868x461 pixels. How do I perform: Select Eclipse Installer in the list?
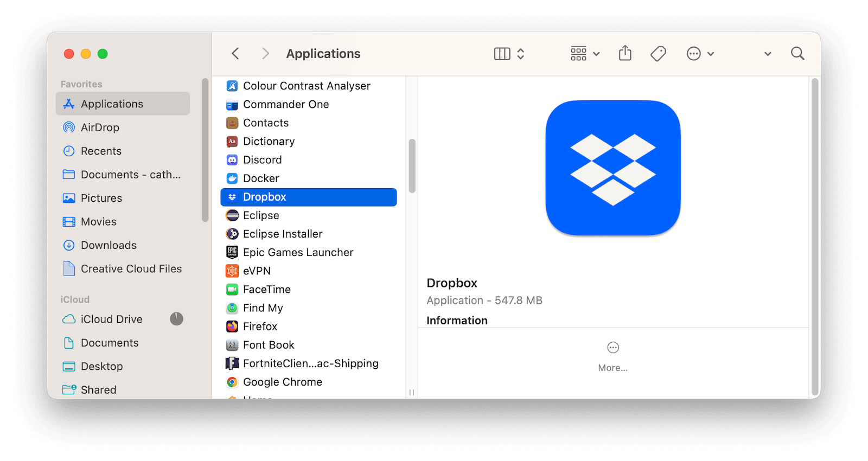pos(309,234)
